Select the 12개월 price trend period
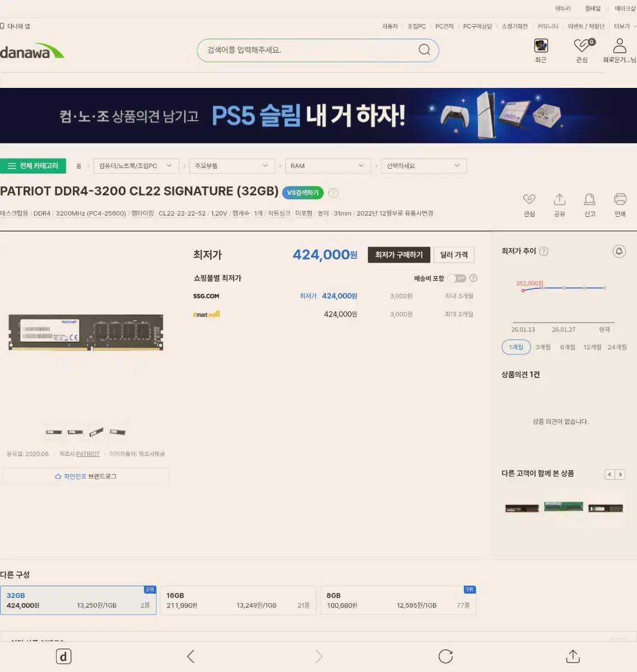Image resolution: width=637 pixels, height=672 pixels. click(592, 347)
